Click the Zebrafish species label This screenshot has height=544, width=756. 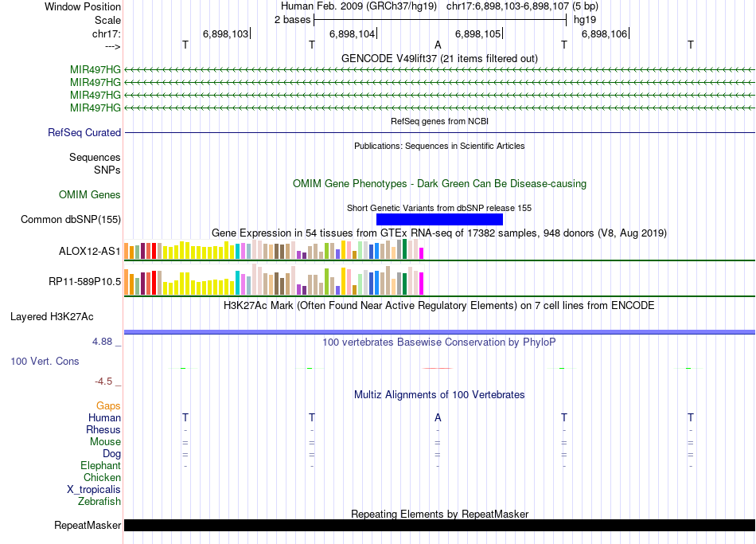99,502
